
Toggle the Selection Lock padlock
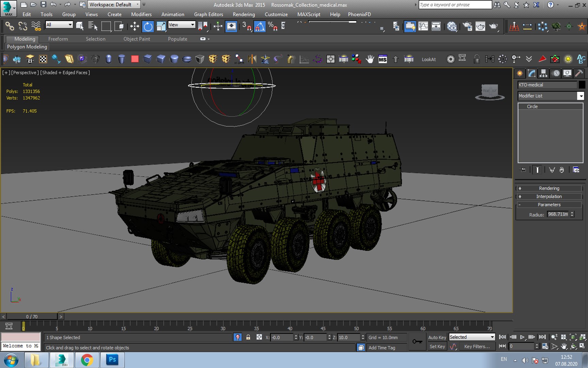248,337
